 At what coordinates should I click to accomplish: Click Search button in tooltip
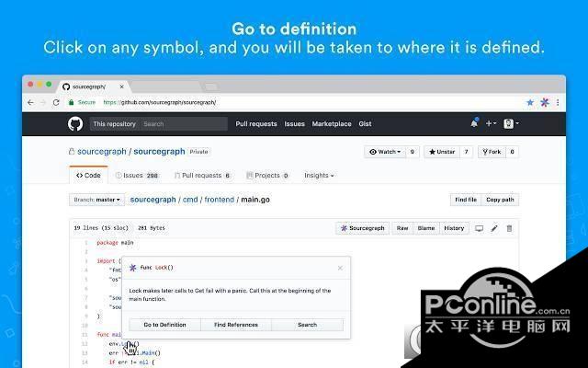pos(307,325)
